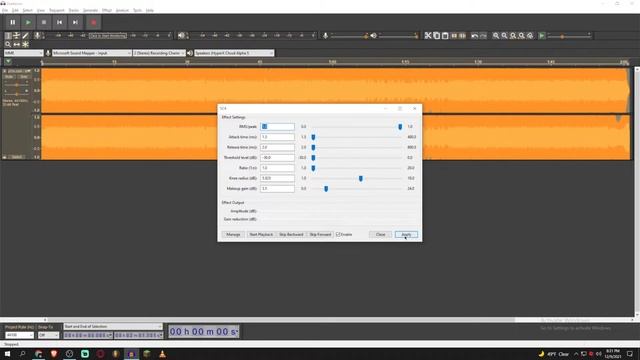The height and width of the screenshot is (360, 640).
Task: Open the Recording Channels dropdown
Action: coord(159,53)
